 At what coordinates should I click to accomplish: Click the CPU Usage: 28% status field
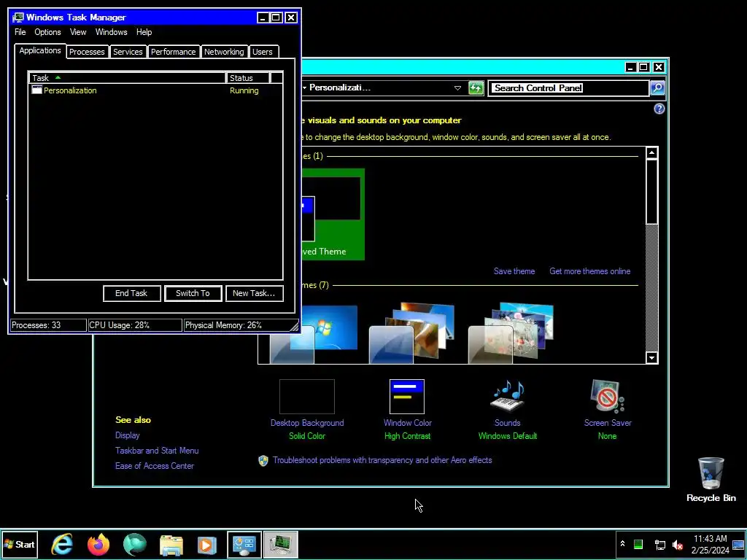click(x=135, y=325)
